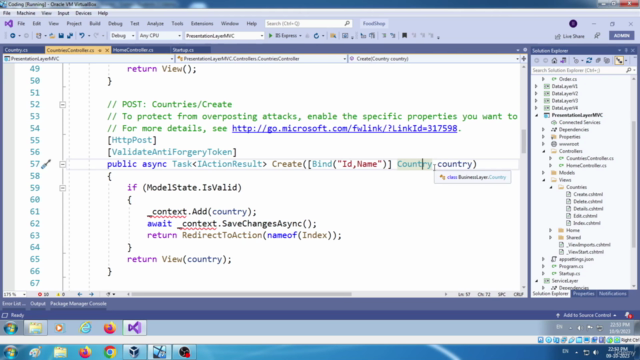This screenshot has width=640, height=360.
Task: Close the CountriesController.cs tab
Action: pos(107,50)
